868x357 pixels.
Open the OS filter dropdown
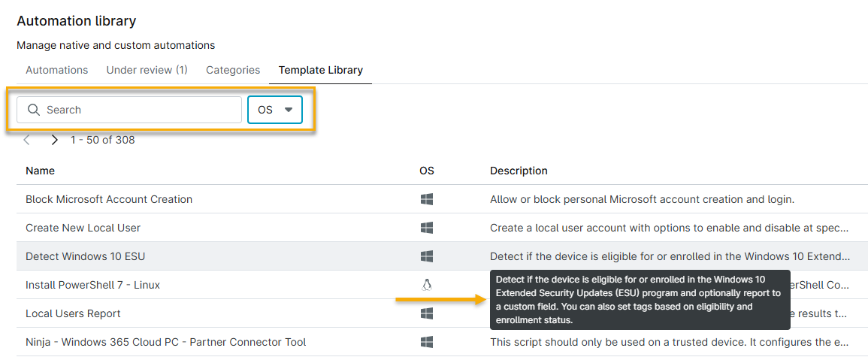(274, 110)
